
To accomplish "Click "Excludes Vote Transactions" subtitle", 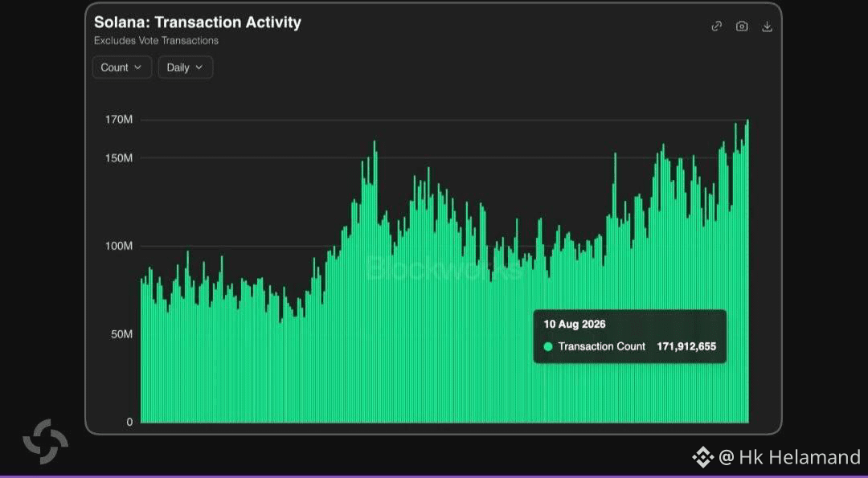I will coord(156,40).
